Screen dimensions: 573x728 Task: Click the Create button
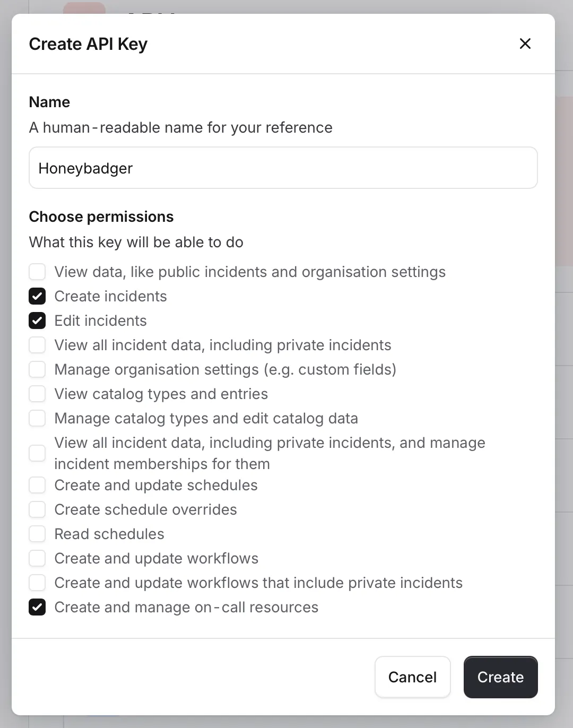(x=500, y=677)
